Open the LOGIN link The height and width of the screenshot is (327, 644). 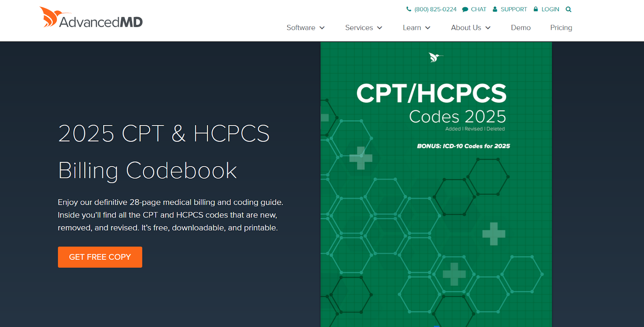(x=550, y=9)
